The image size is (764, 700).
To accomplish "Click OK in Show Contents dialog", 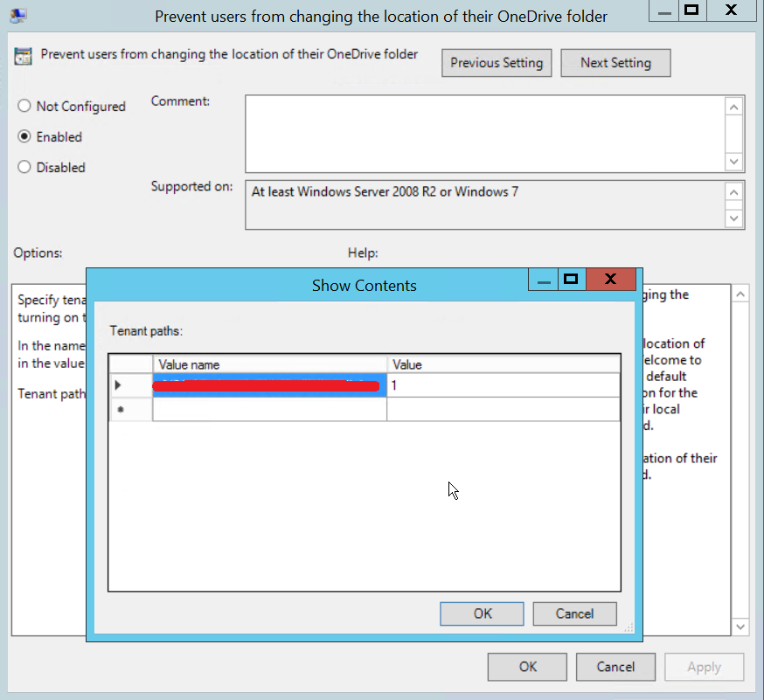I will tap(482, 613).
